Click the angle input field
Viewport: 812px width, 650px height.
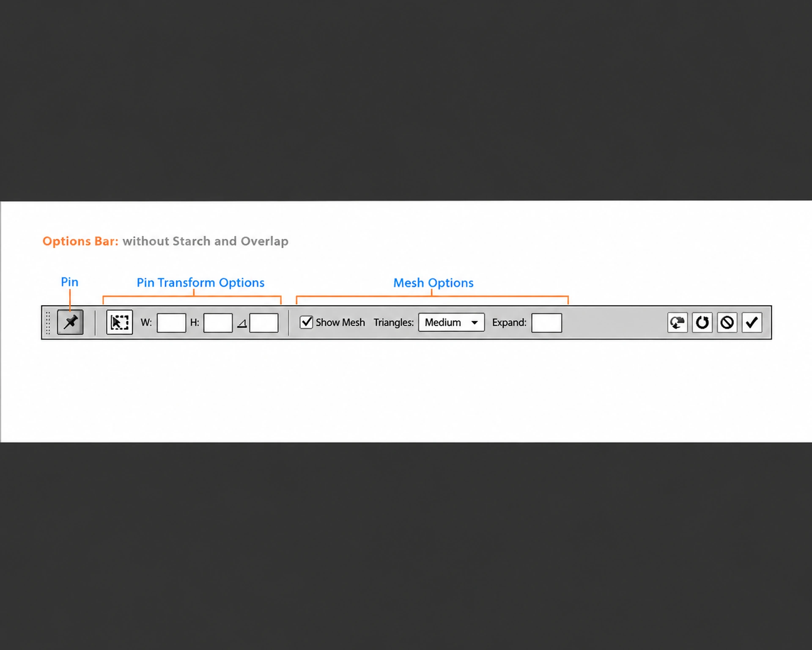pos(264,323)
